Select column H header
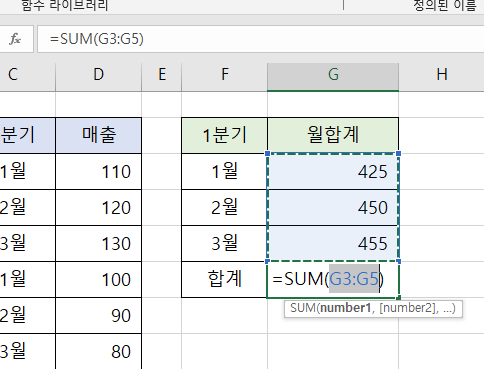The height and width of the screenshot is (369, 484). (x=442, y=74)
